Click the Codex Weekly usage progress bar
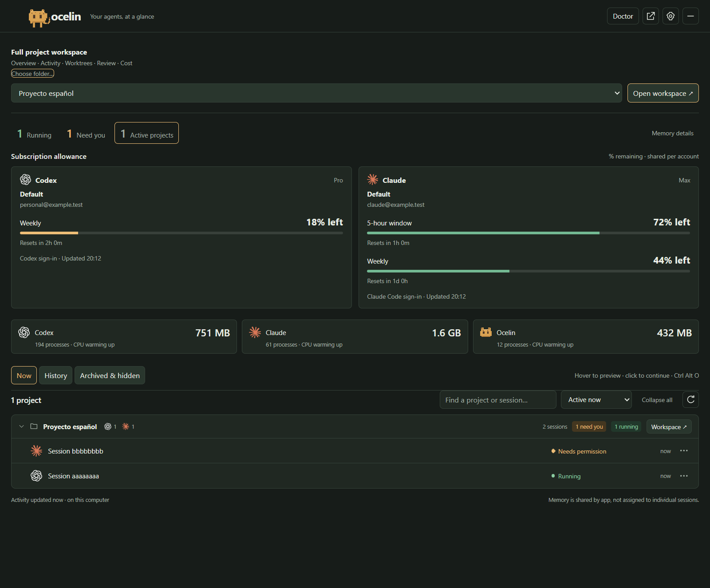This screenshot has height=588, width=710. [181, 233]
